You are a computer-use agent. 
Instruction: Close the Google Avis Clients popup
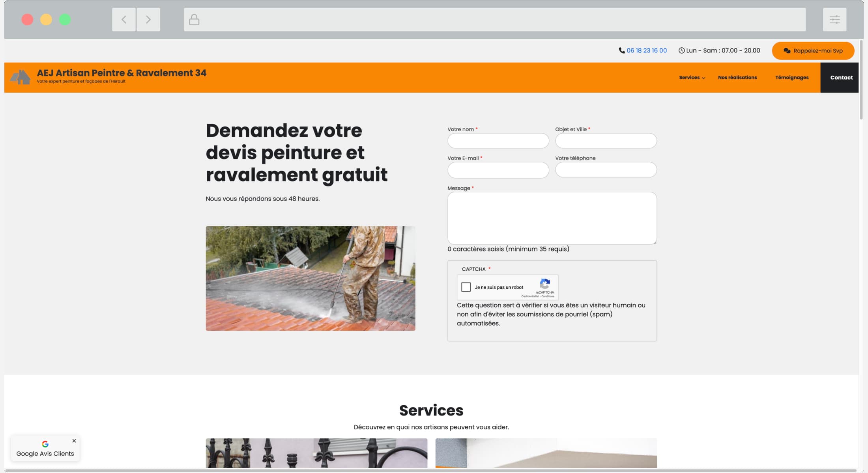(74, 441)
